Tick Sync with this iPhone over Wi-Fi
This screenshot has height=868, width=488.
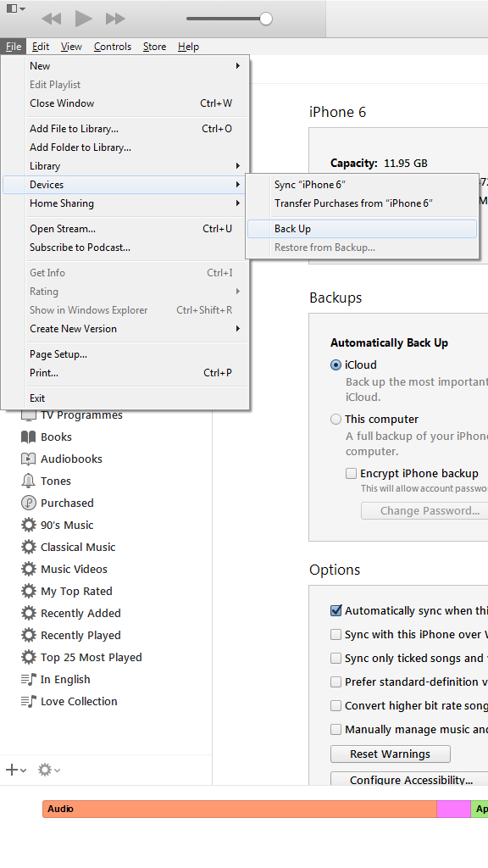pyautogui.click(x=335, y=634)
